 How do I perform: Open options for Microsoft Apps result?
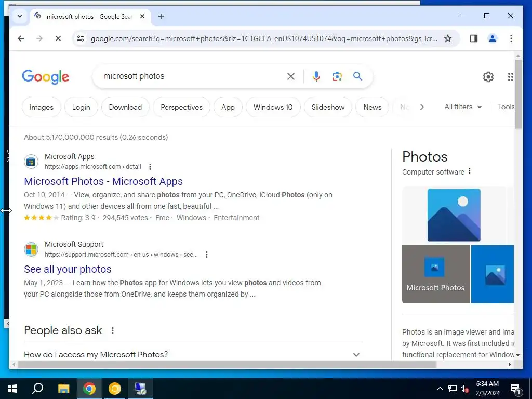(150, 167)
